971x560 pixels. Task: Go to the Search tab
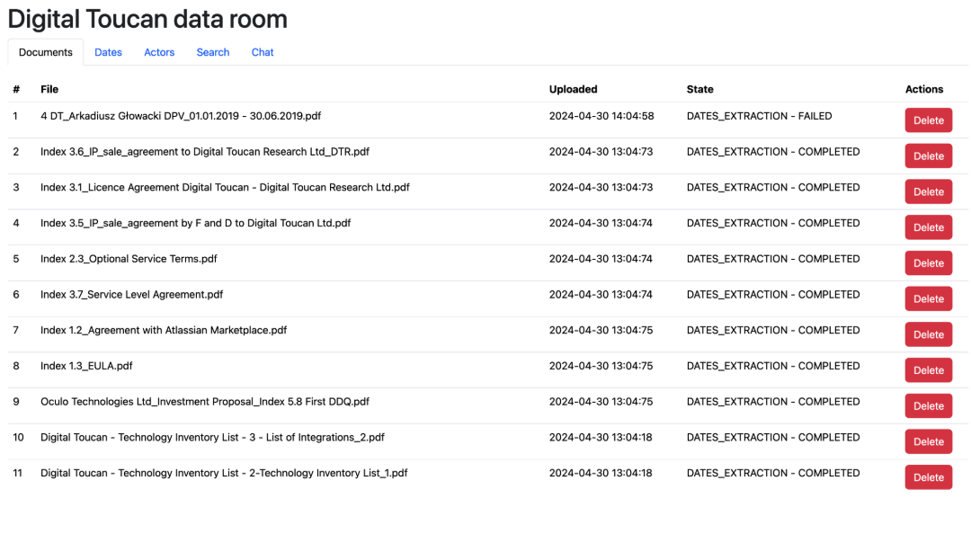point(213,52)
